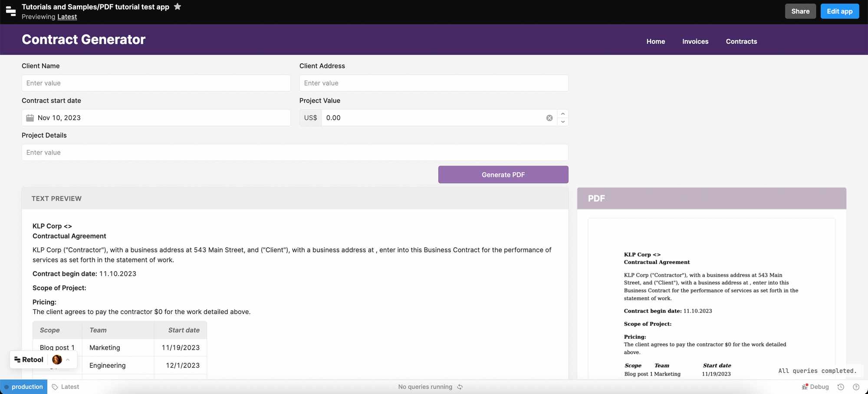Click the Retool floating badge label
The image size is (868, 394).
(x=29, y=360)
